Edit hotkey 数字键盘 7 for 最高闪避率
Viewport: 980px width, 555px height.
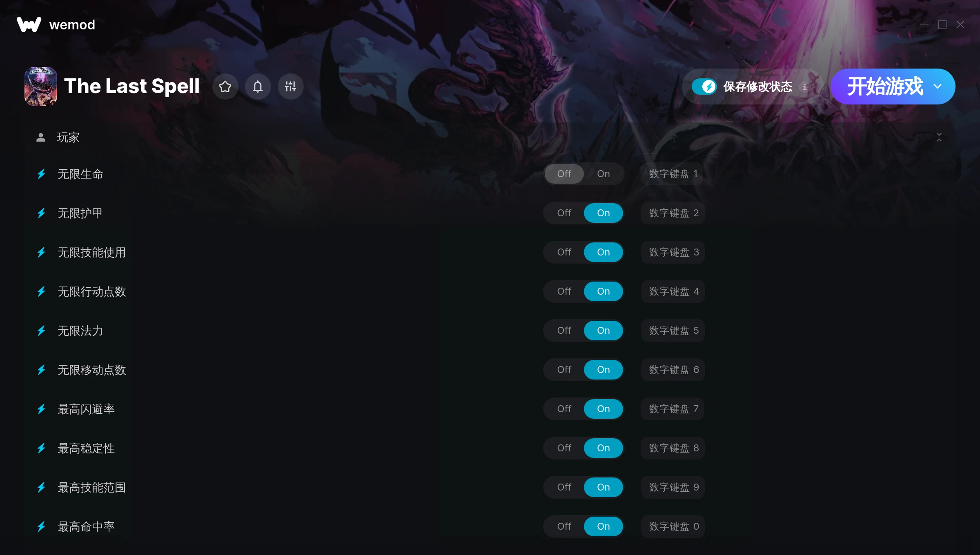tap(673, 409)
